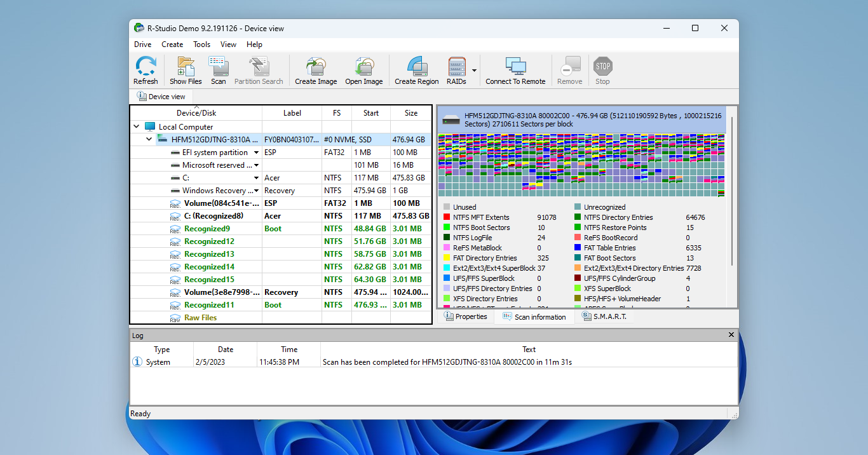Click the Stop toolbar icon
Screen dimensions: 868x455
(x=602, y=71)
